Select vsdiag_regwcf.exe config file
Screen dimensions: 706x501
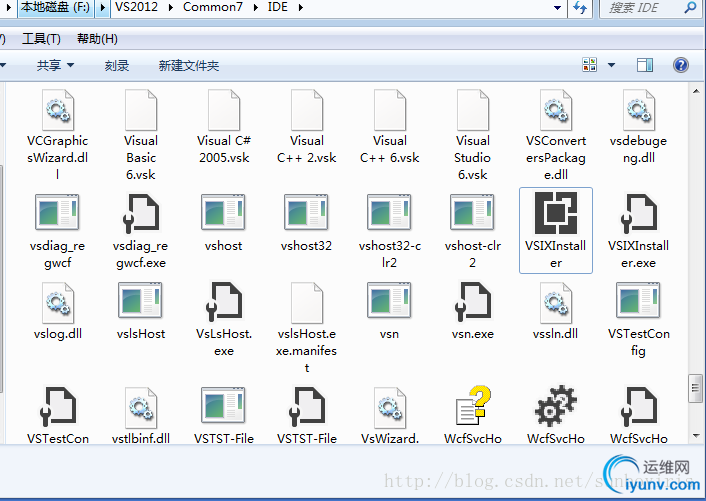pyautogui.click(x=141, y=230)
